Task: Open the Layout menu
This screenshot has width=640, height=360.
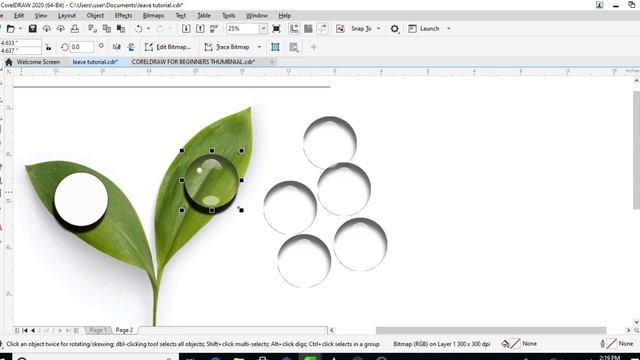Action: point(67,16)
